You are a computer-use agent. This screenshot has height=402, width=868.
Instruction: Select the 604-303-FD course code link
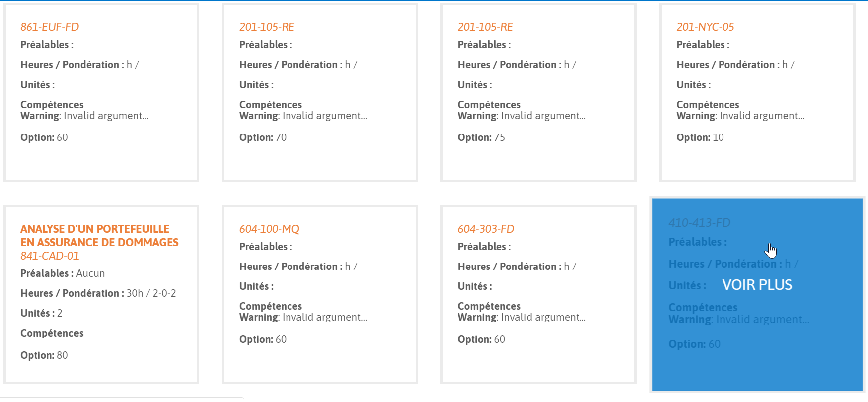tap(486, 229)
